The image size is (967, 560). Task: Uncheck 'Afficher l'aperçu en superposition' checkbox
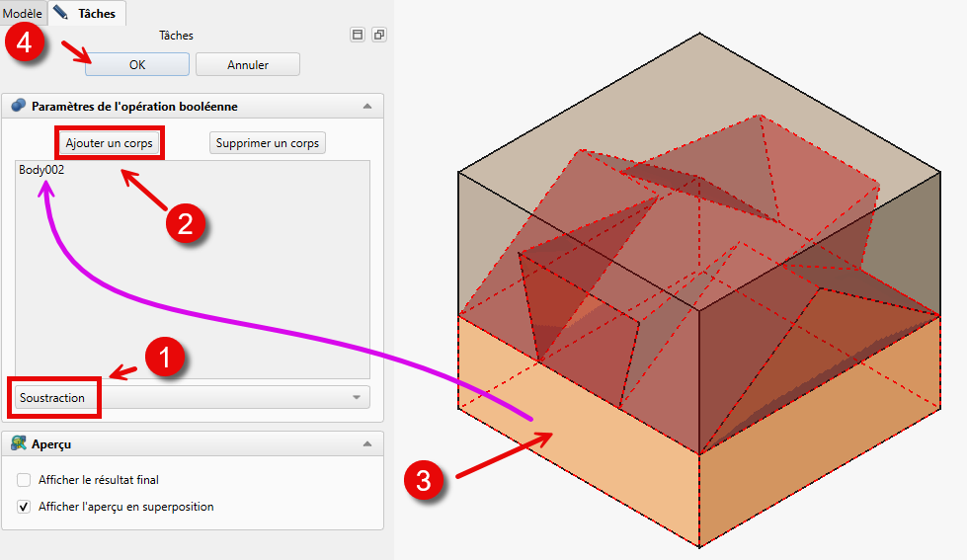click(x=24, y=507)
